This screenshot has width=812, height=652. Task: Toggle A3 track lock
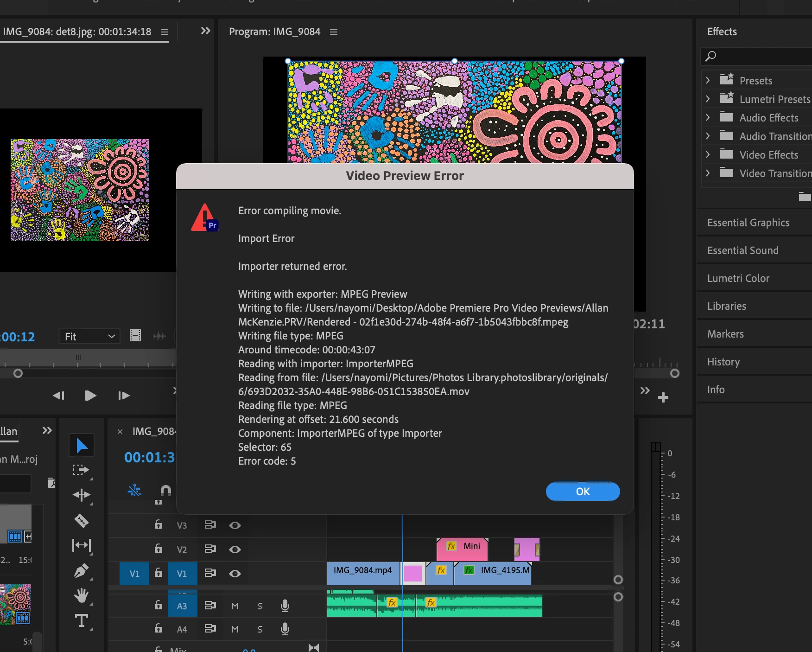point(159,605)
